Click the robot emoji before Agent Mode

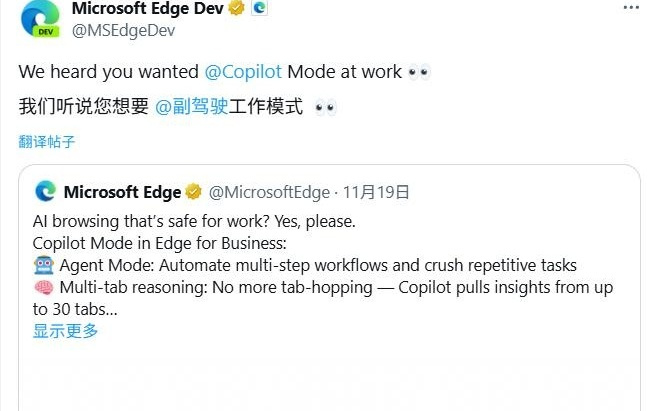43,266
